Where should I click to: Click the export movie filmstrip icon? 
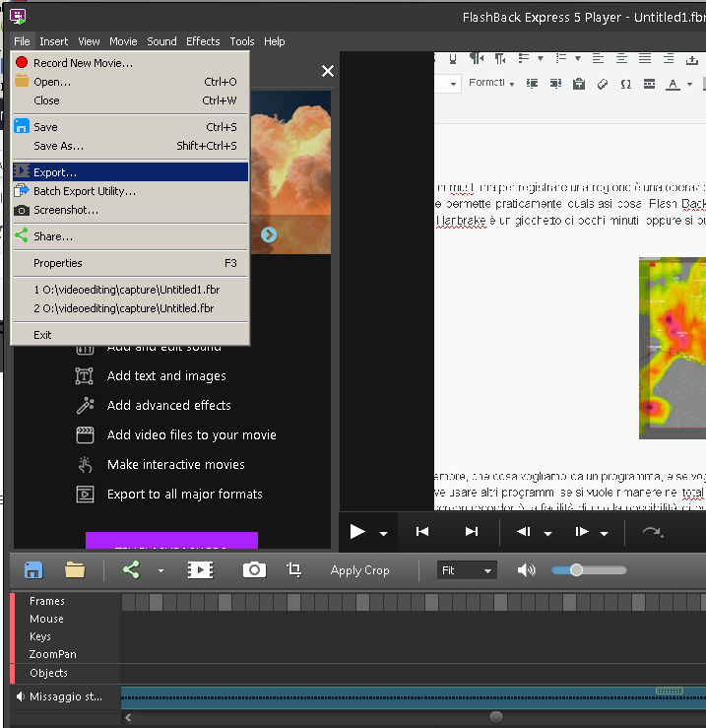(201, 570)
